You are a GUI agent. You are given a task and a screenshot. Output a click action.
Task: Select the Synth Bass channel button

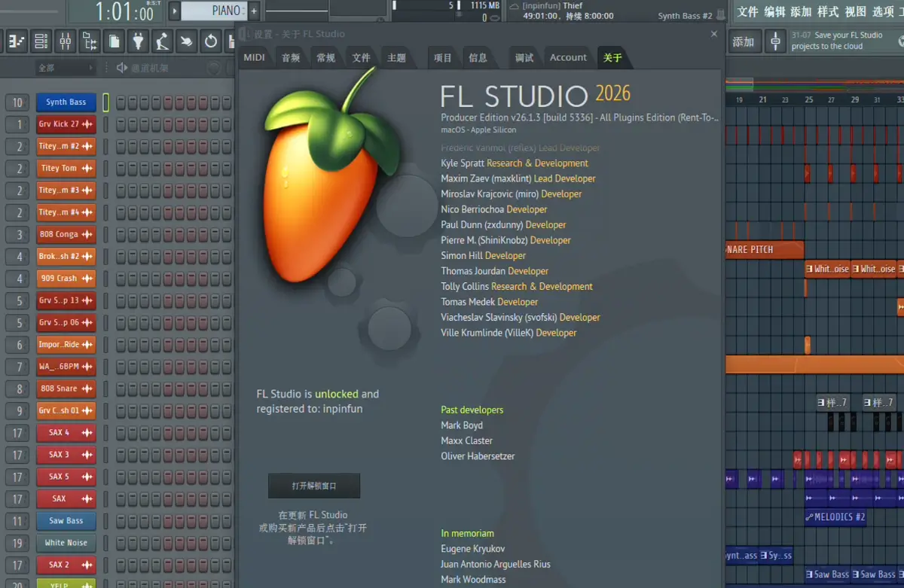click(x=66, y=102)
